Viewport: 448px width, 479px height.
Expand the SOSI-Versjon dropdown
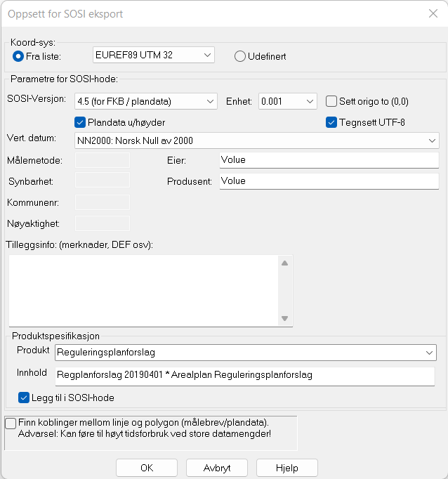pyautogui.click(x=145, y=101)
